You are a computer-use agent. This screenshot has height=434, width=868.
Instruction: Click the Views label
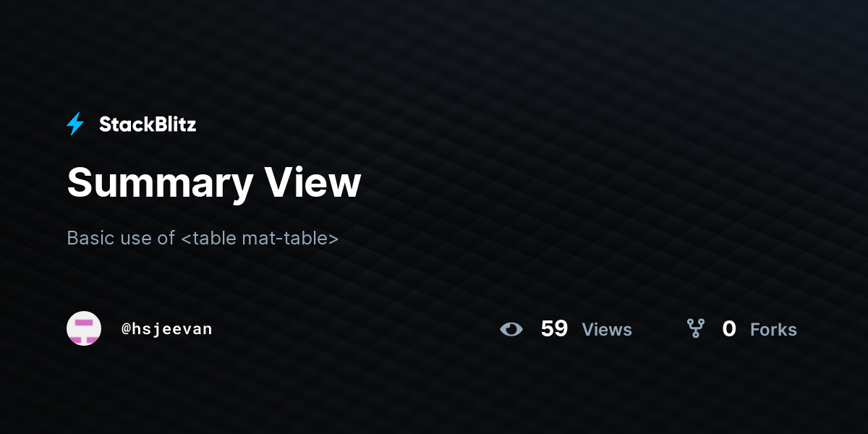coord(607,330)
